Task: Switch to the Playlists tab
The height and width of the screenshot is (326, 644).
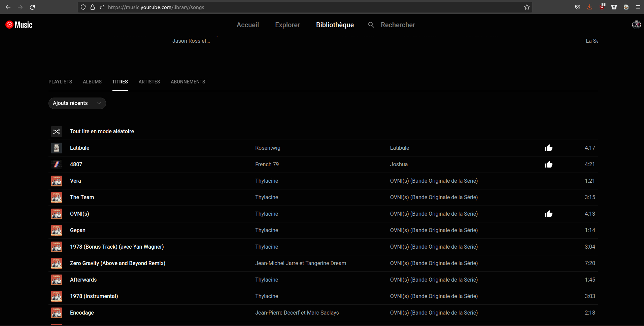Action: [x=60, y=82]
